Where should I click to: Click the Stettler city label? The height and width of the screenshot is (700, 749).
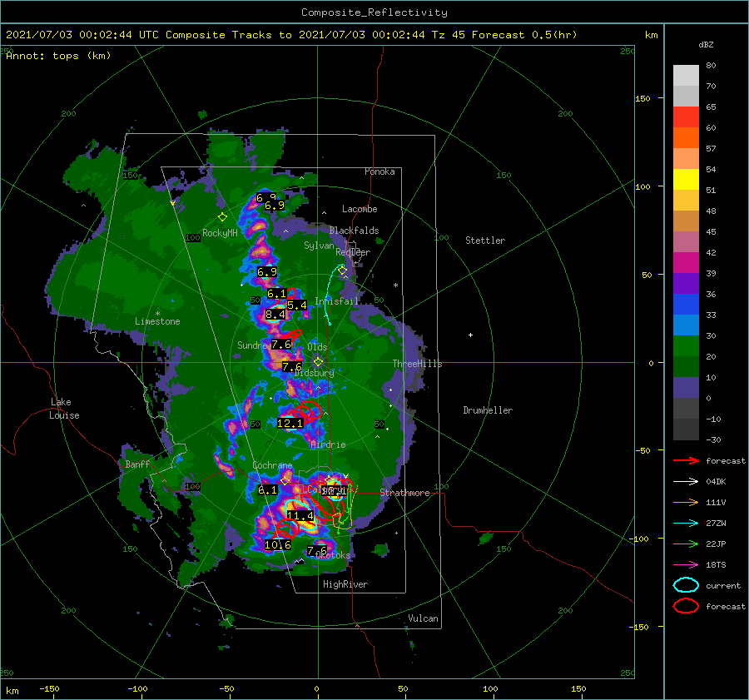coord(485,241)
